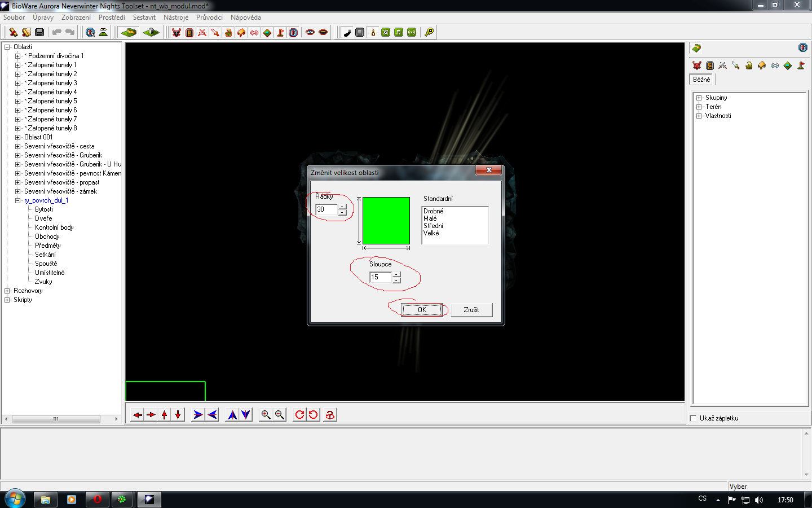
Task: Click the zoom out magnifier icon
Action: coord(279,415)
